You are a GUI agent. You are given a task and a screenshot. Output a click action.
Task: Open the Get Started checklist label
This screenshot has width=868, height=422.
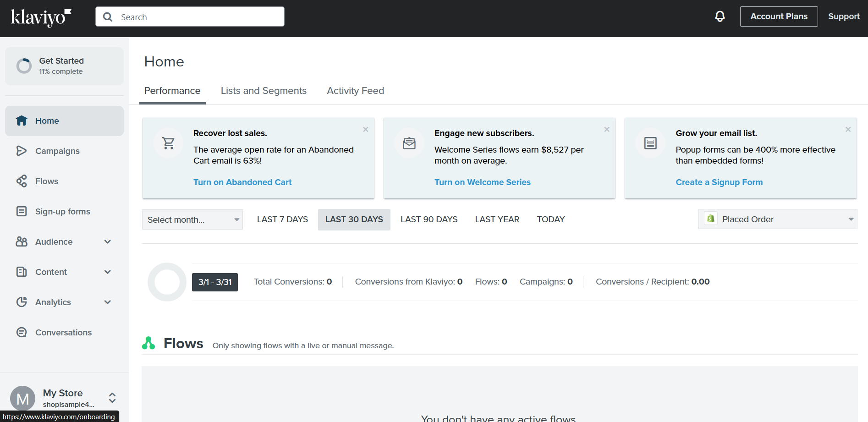(61, 61)
